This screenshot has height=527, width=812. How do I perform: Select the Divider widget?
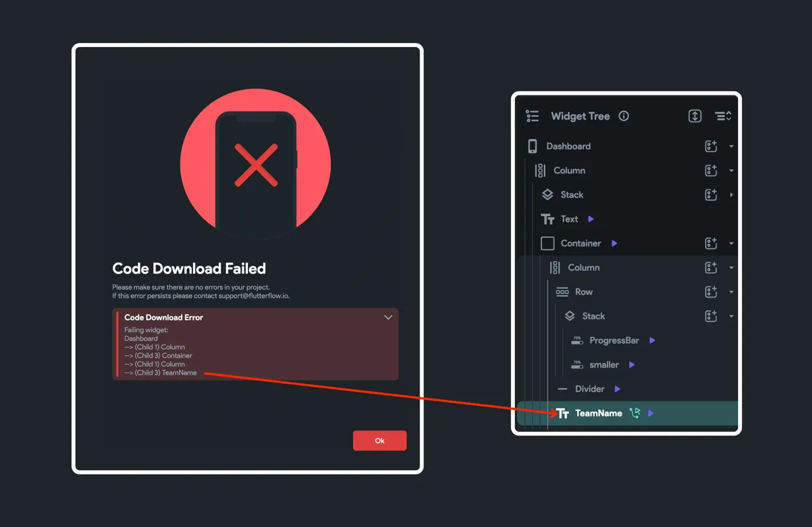[x=589, y=389]
